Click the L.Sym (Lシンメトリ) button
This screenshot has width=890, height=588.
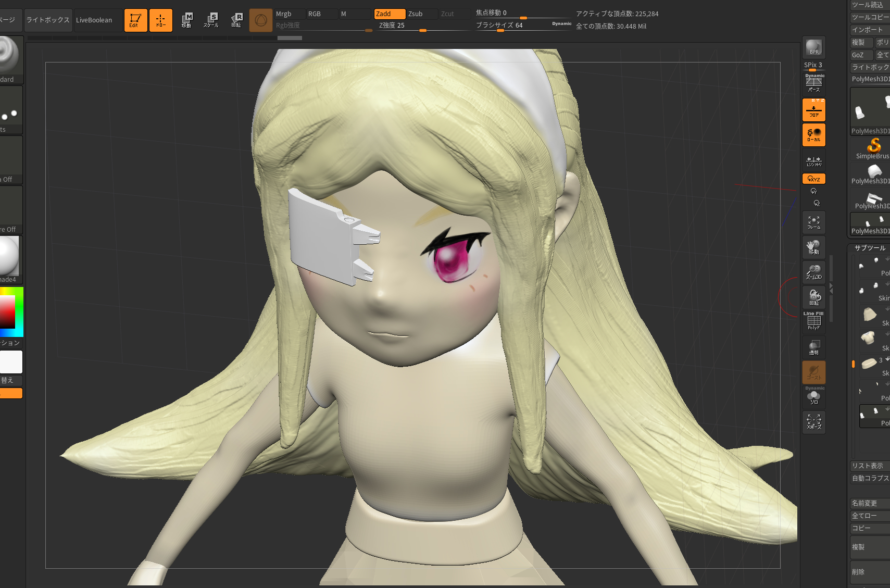[x=813, y=160]
